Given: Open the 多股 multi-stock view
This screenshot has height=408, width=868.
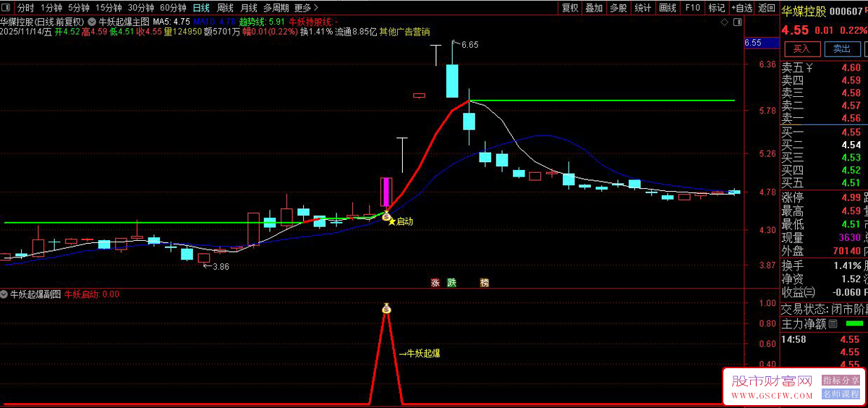Looking at the screenshot, I should (618, 8).
